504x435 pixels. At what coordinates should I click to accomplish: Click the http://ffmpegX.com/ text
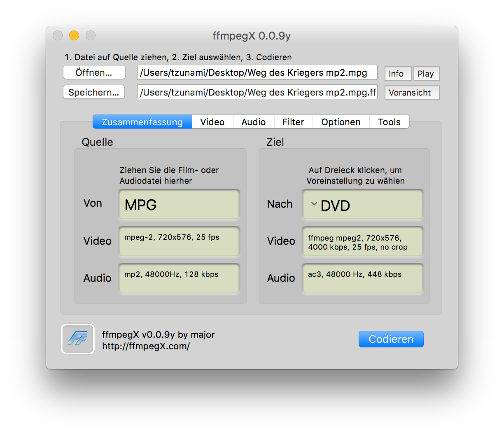[x=146, y=346]
